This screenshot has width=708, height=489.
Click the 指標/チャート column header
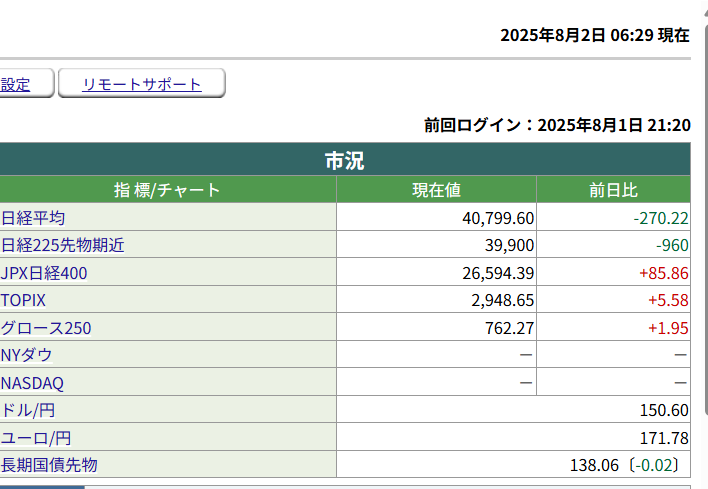(167, 190)
